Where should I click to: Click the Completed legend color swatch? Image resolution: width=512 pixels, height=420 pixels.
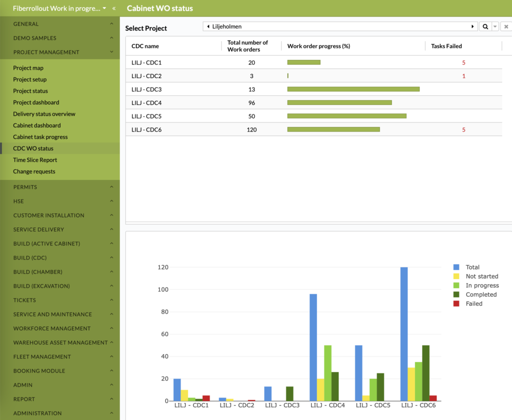(x=456, y=294)
